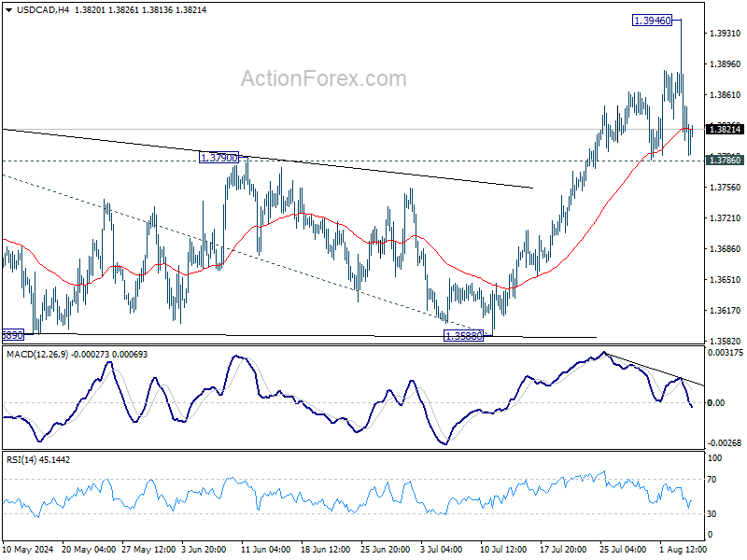
Task: Select the USDCAD,H4 symbol title text
Action: point(43,10)
